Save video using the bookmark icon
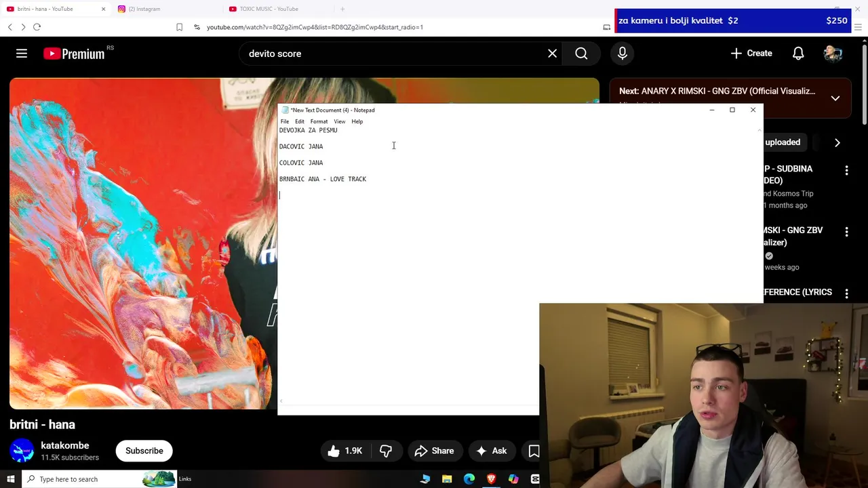 pyautogui.click(x=534, y=451)
